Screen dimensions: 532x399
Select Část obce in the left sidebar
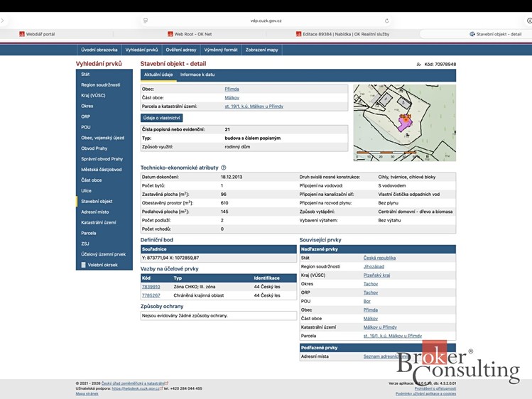click(104, 180)
